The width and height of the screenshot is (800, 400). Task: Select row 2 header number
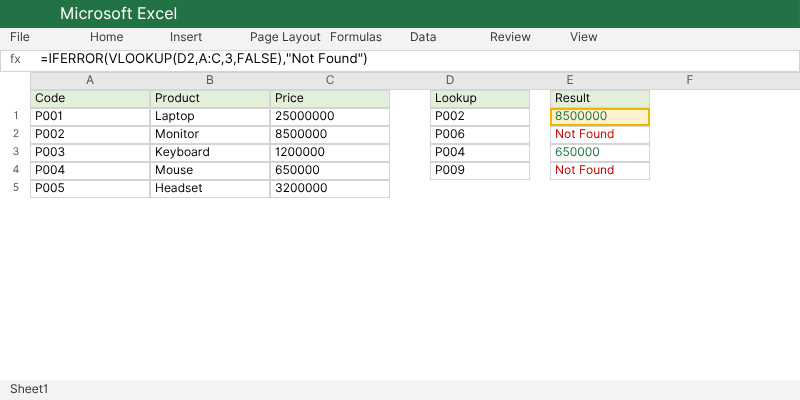pos(16,134)
